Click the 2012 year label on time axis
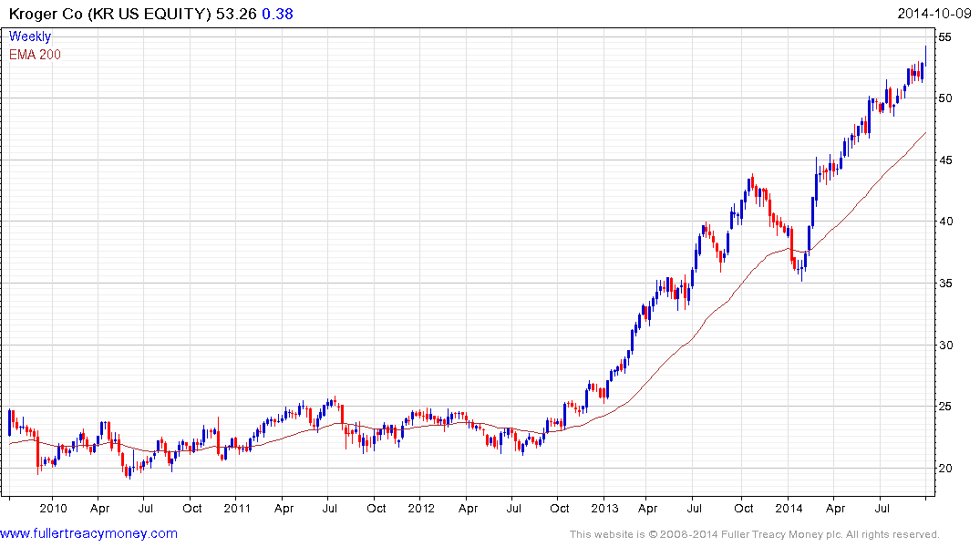This screenshot has height=547, width=980. click(420, 508)
